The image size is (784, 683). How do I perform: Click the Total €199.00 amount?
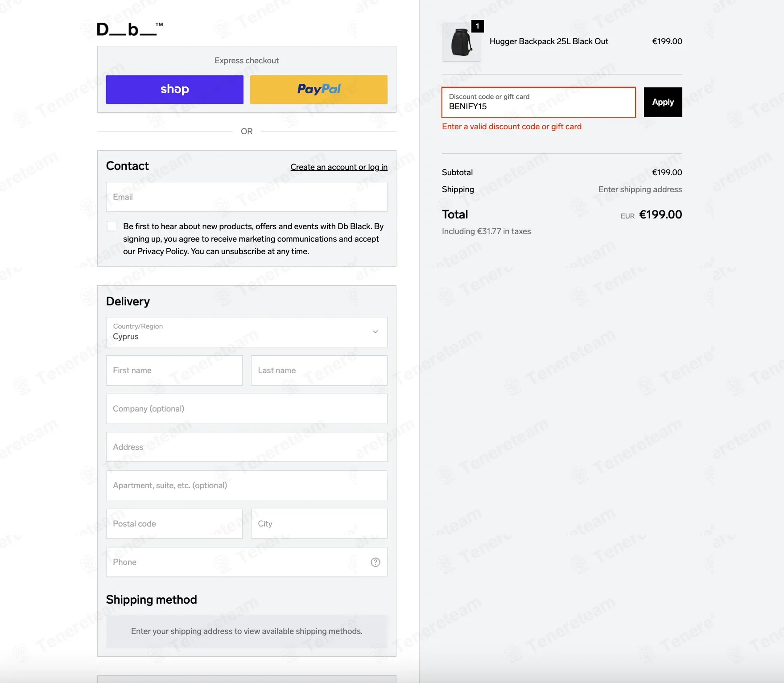[660, 215]
